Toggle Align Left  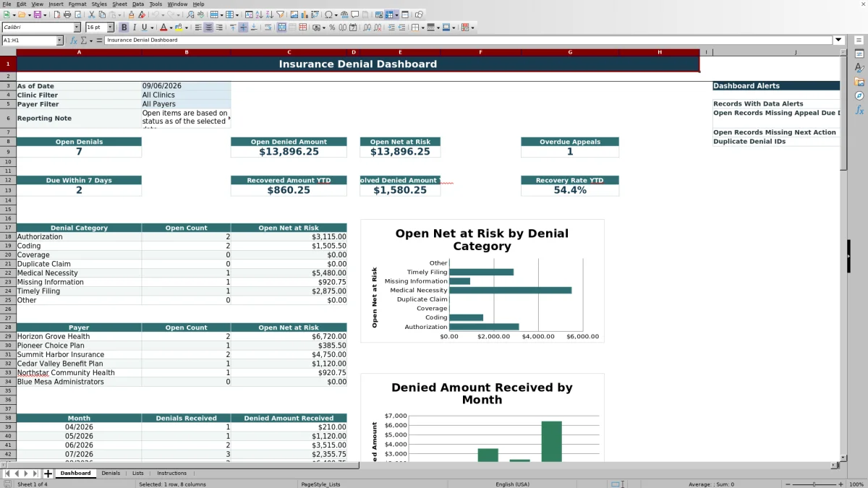197,27
